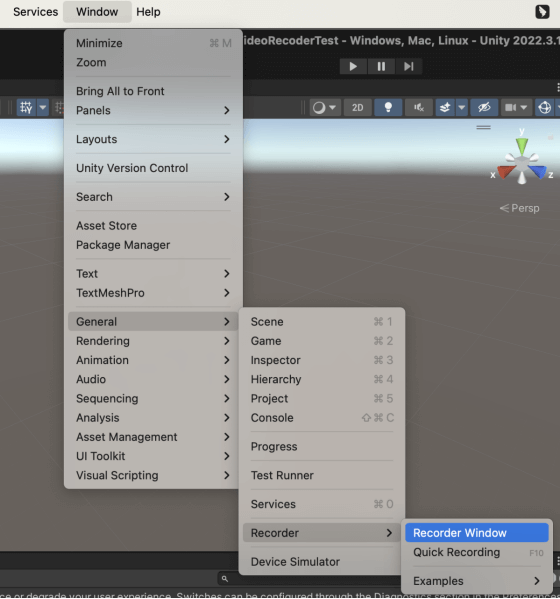Open Console from General submenu
This screenshot has height=599, width=560.
[x=322, y=418]
